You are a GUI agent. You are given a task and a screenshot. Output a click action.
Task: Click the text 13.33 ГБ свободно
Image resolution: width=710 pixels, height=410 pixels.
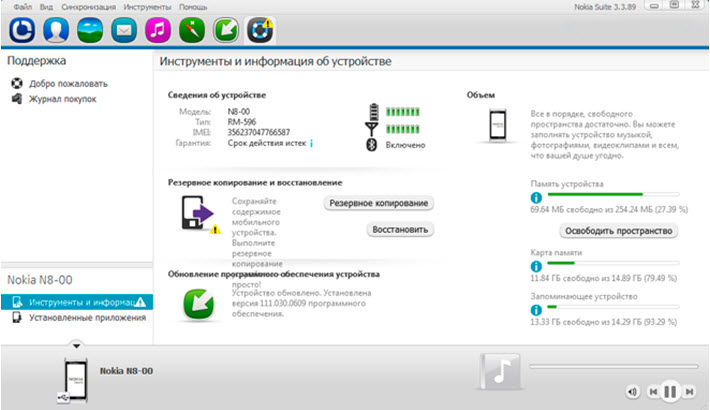[x=561, y=322]
